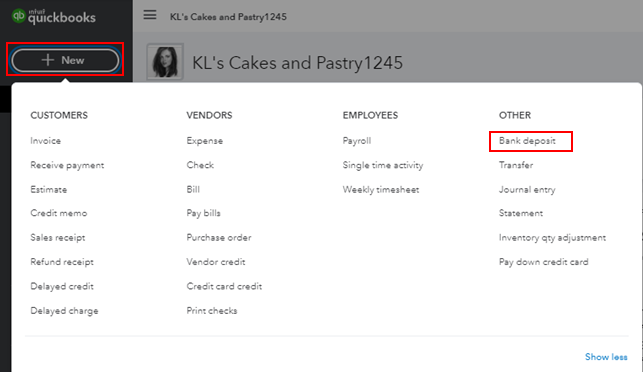
Task: Select Expense under Vendors
Action: (205, 141)
